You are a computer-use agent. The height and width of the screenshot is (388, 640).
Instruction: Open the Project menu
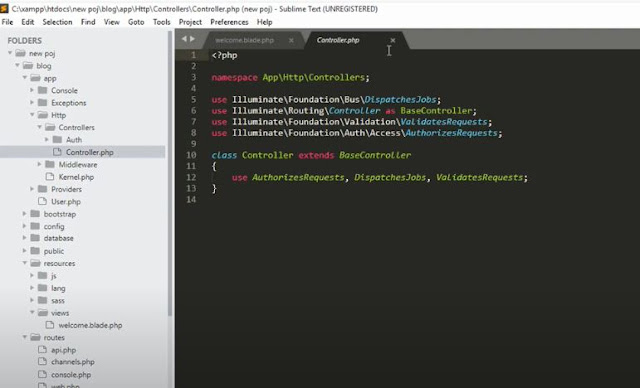click(190, 22)
